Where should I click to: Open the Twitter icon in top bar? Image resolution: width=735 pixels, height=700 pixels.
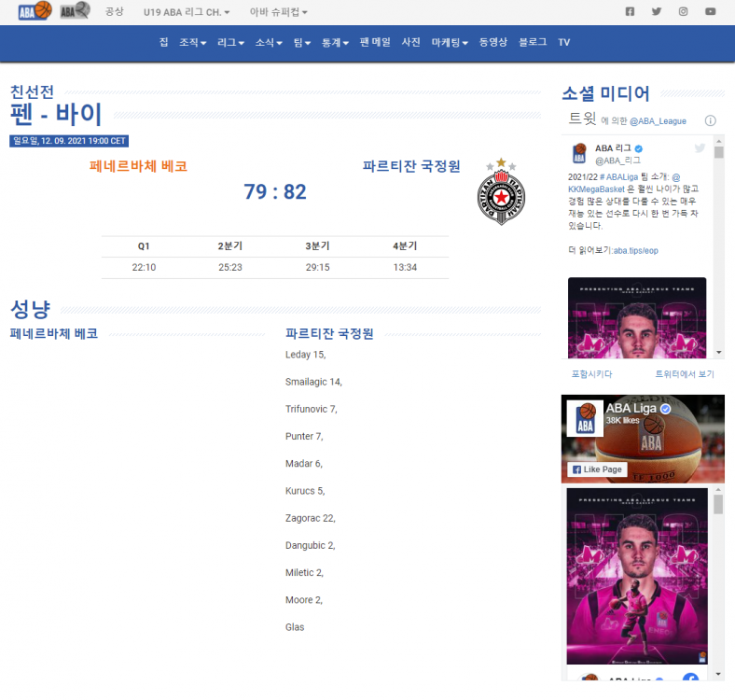point(657,11)
